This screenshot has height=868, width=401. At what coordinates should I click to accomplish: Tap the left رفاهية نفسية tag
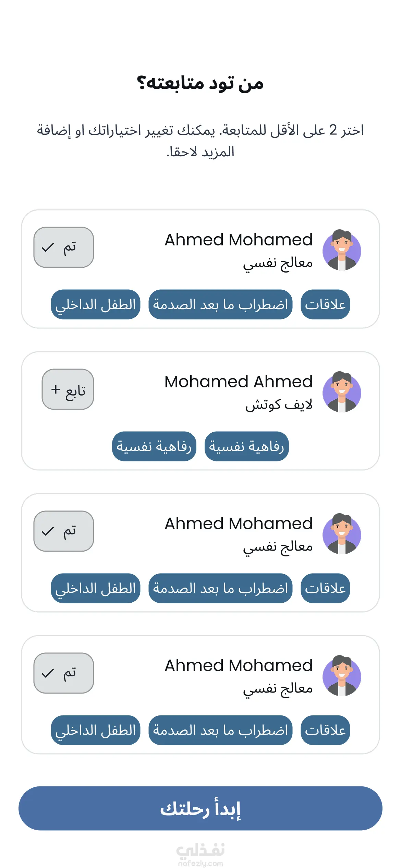[154, 446]
